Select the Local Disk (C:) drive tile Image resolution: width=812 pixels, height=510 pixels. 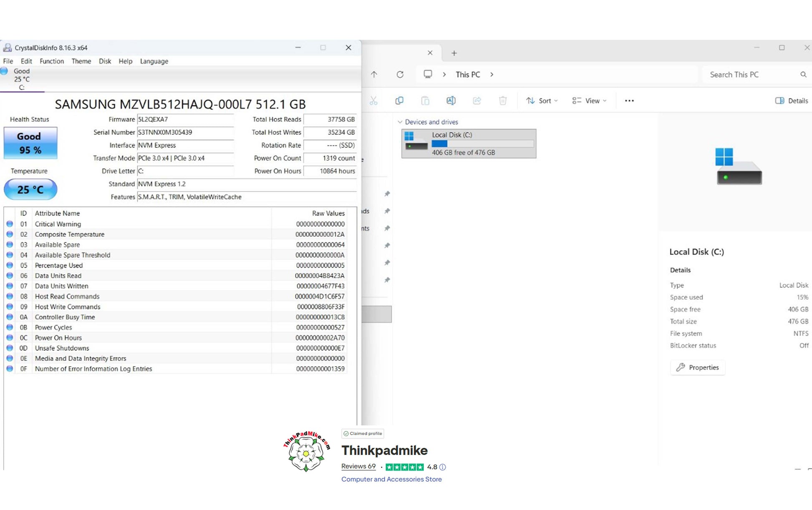coord(469,143)
